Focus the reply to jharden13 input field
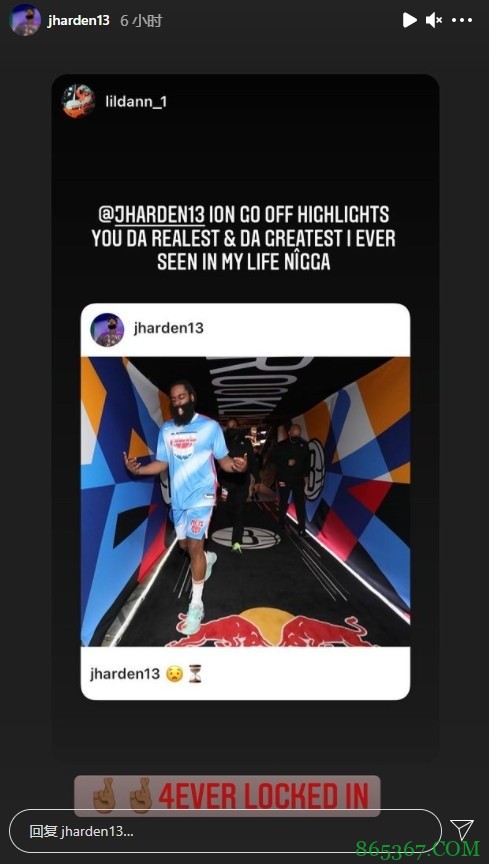The height and width of the screenshot is (864, 489). click(225, 831)
